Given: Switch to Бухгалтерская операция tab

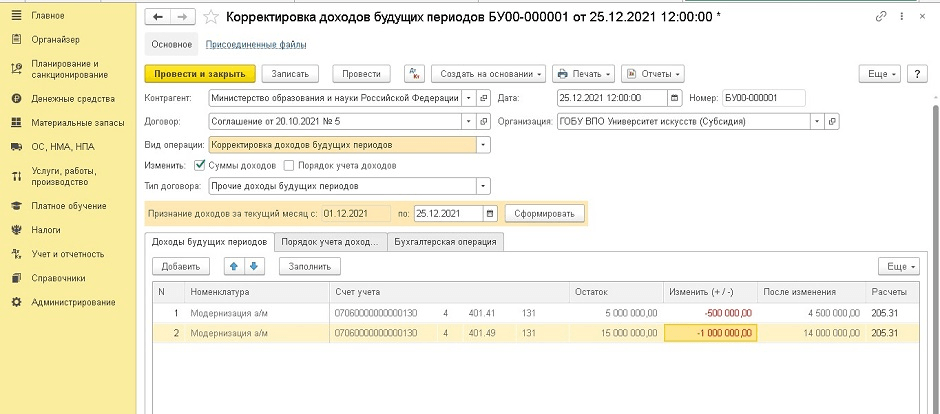Looking at the screenshot, I should [x=445, y=242].
